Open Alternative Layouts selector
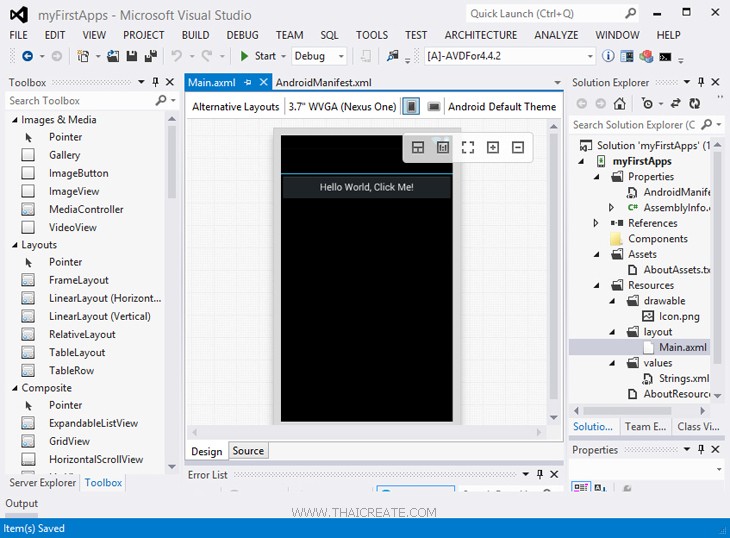 coord(236,107)
